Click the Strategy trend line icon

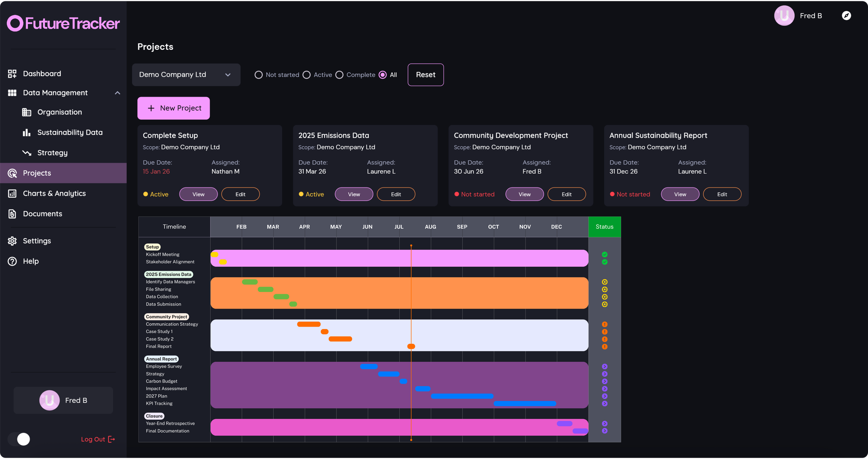click(27, 153)
